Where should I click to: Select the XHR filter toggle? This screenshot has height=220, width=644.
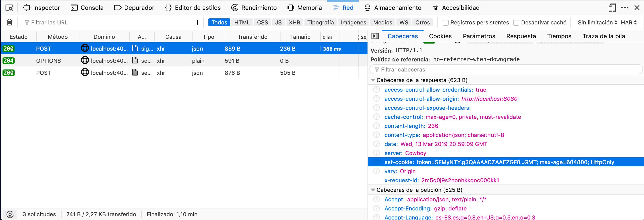(x=294, y=22)
